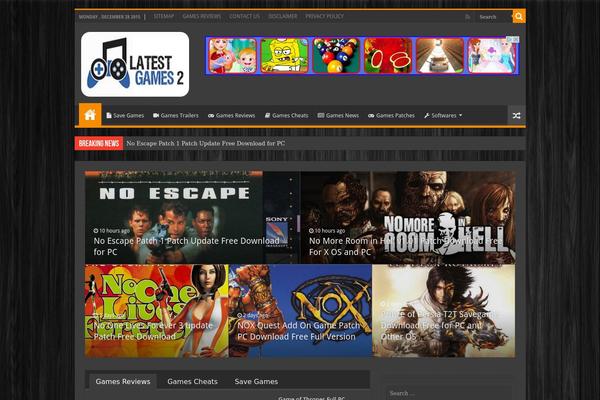600x400 pixels.
Task: Open the Disclaimer link
Action: coord(283,16)
